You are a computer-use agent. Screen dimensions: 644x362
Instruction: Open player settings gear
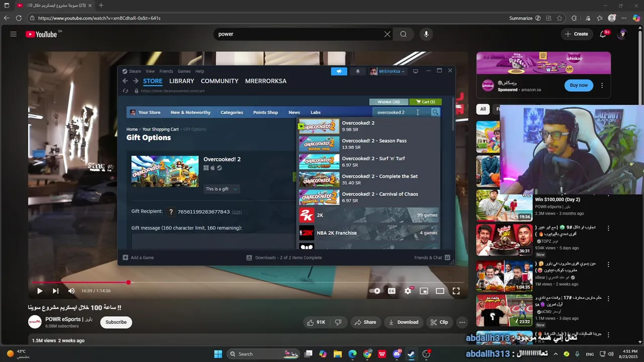click(408, 291)
